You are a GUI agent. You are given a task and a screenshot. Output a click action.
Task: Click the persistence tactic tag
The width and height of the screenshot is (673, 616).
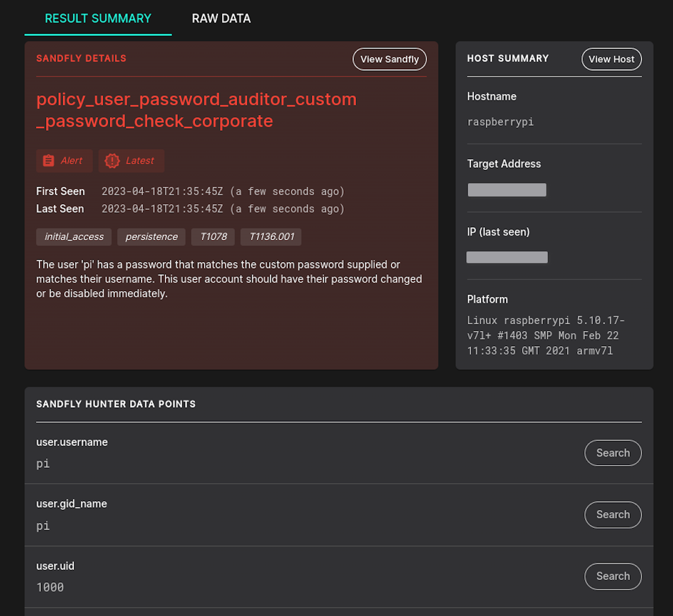coord(151,236)
